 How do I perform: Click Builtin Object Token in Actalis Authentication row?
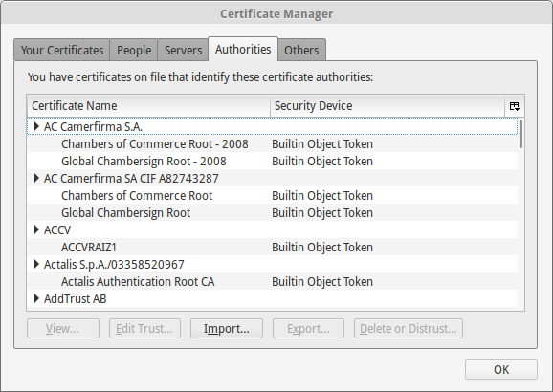tap(322, 282)
